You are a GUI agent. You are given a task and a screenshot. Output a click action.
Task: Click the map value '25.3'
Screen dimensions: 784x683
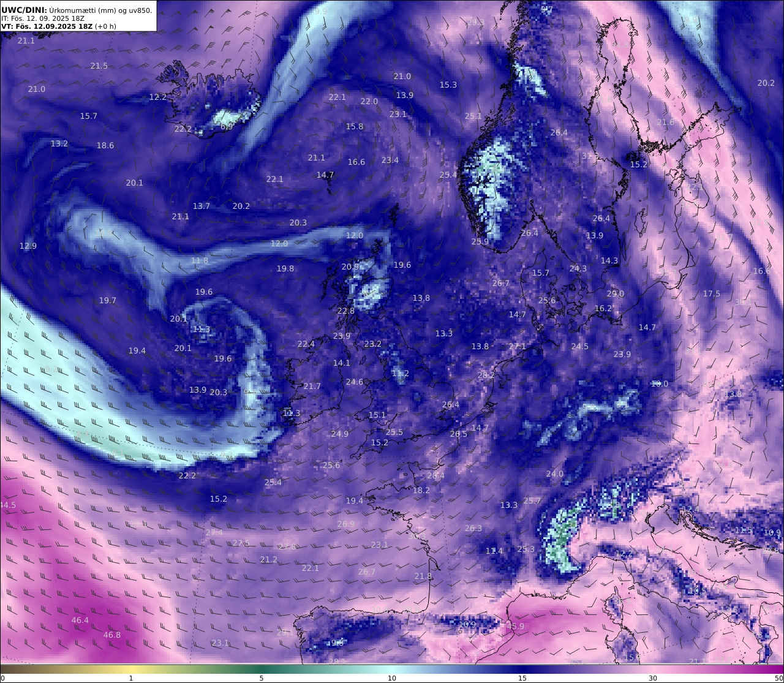click(x=526, y=549)
